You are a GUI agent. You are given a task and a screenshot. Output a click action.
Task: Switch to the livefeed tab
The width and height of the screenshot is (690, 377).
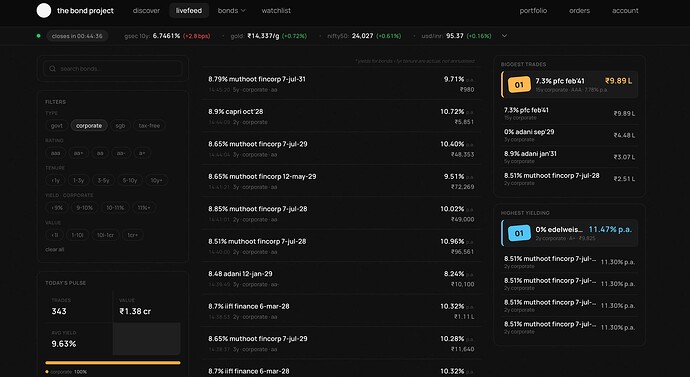pos(189,11)
